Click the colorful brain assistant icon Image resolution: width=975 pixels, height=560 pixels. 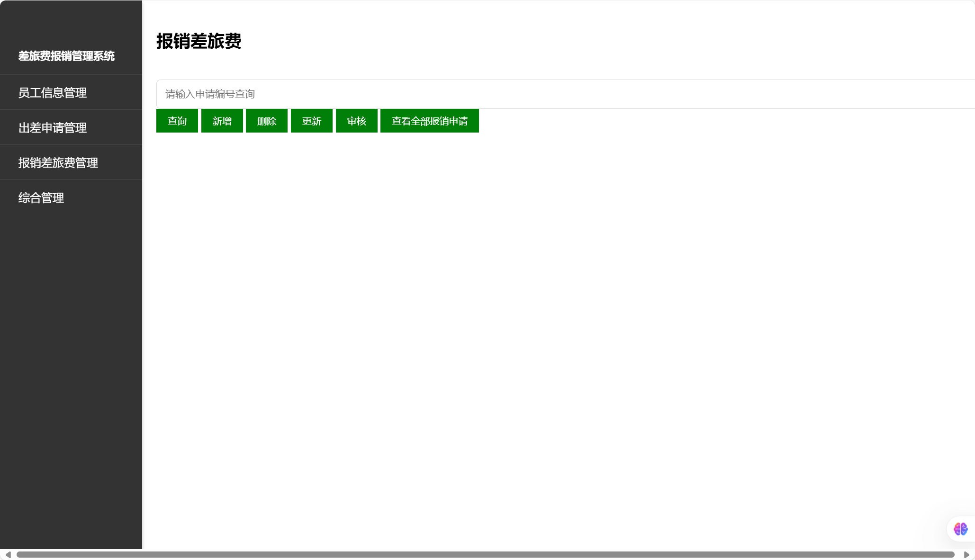[x=960, y=529]
